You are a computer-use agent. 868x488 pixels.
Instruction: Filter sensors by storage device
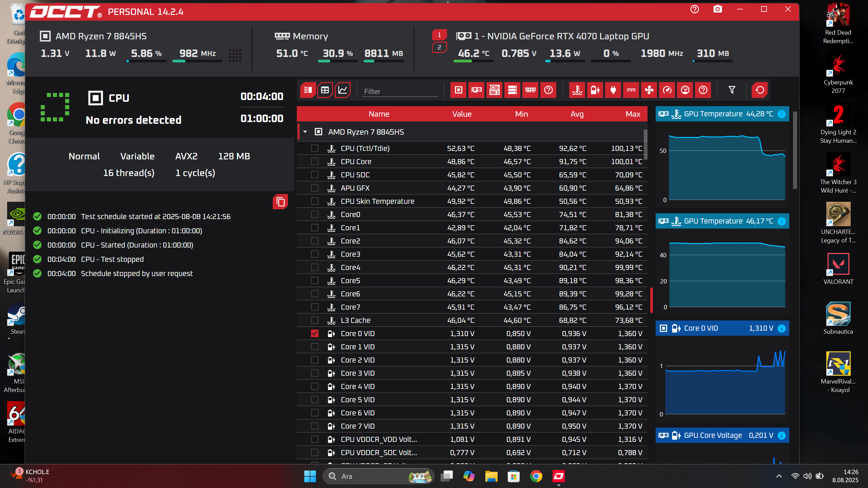coord(512,90)
